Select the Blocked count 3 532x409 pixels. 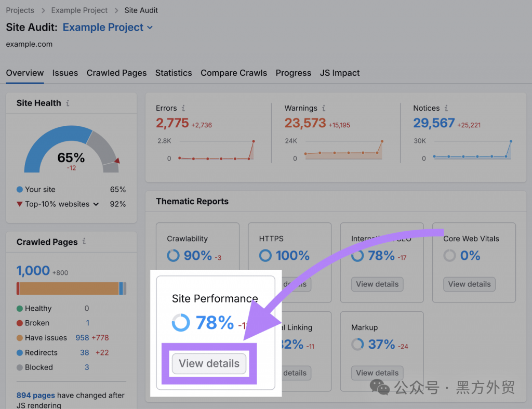[87, 367]
